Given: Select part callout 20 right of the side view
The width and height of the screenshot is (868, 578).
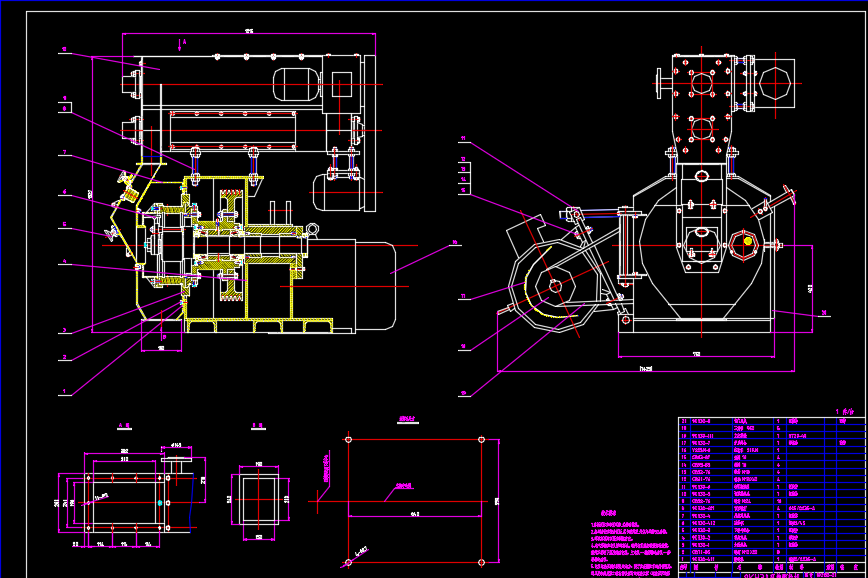Looking at the screenshot, I should click(x=824, y=313).
